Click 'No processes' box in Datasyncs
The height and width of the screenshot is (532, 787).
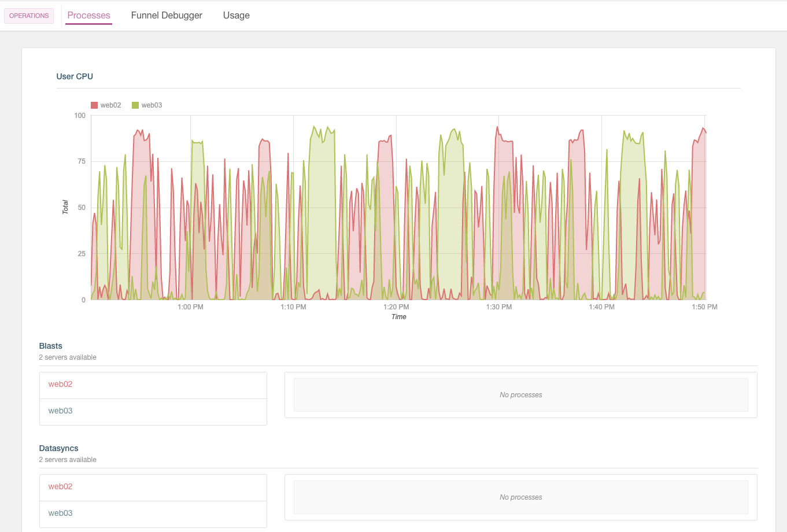click(x=521, y=497)
